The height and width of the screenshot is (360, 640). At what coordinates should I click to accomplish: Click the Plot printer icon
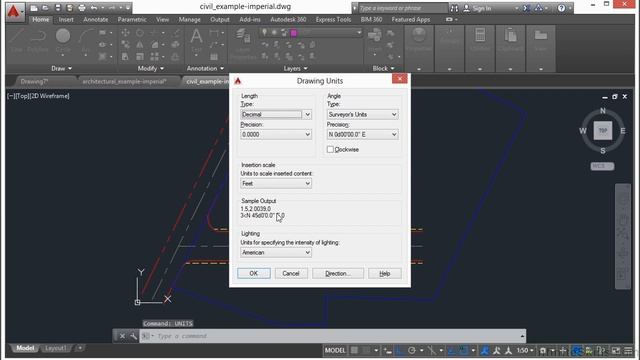click(x=82, y=8)
